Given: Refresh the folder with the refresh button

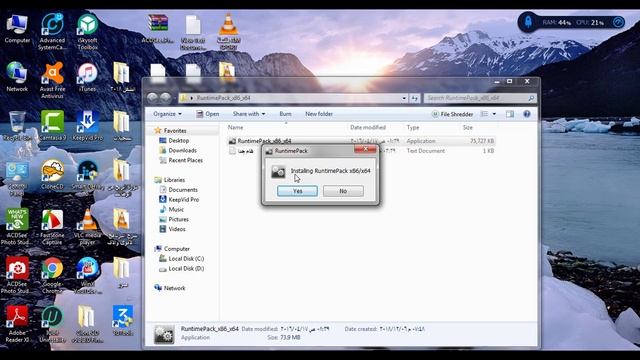Looking at the screenshot, I should 414,98.
